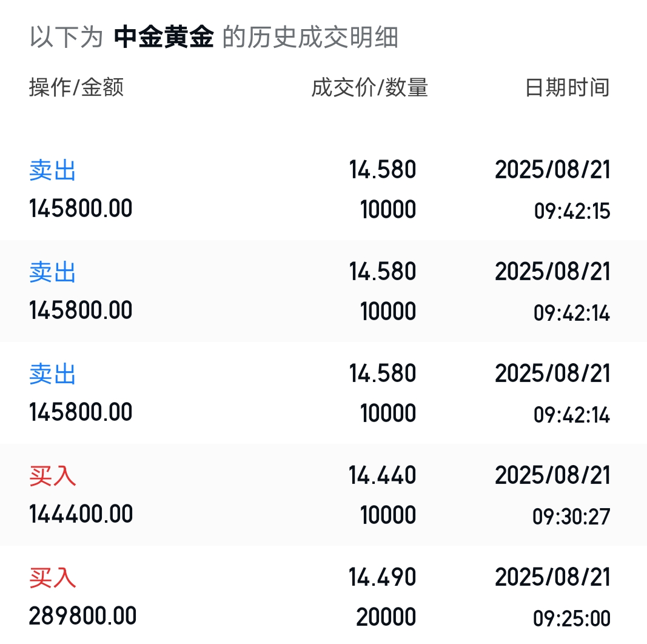Select the 买入 record at 09:30:27
Screen dimensions: 647x644
tap(323, 495)
